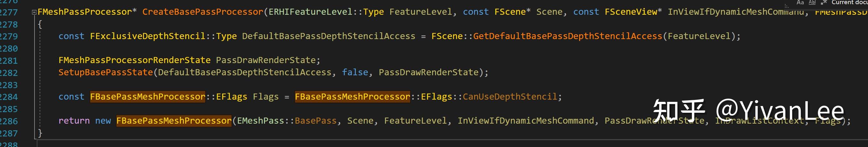The height and width of the screenshot is (147, 868).
Task: Select highlighted FBasePassMeshProcessor after return new
Action: click(174, 121)
